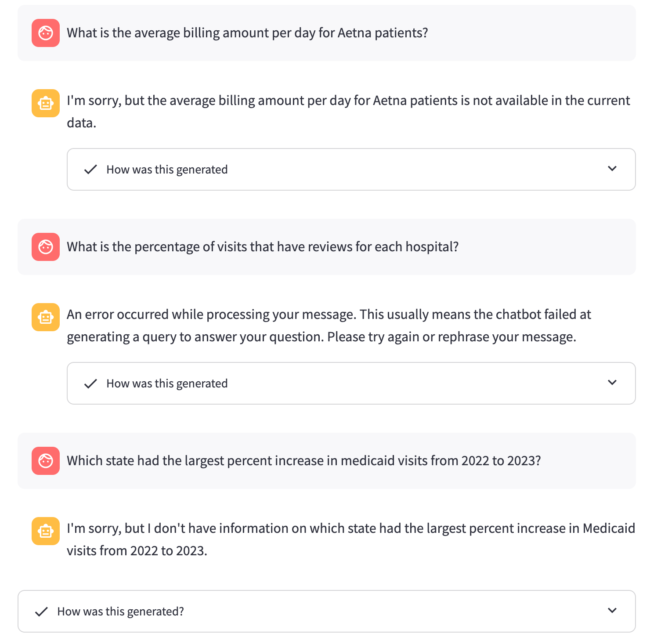
Task: Click the bot avatar beside the Medicaid visits reply
Action: [46, 531]
